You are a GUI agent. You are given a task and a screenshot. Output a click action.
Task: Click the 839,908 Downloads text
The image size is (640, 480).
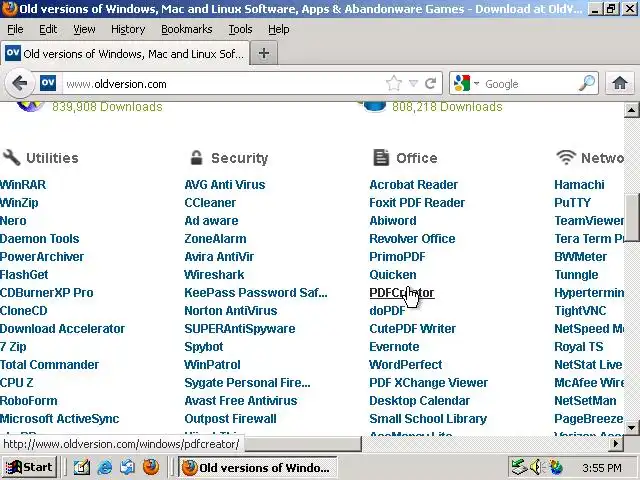(x=107, y=107)
